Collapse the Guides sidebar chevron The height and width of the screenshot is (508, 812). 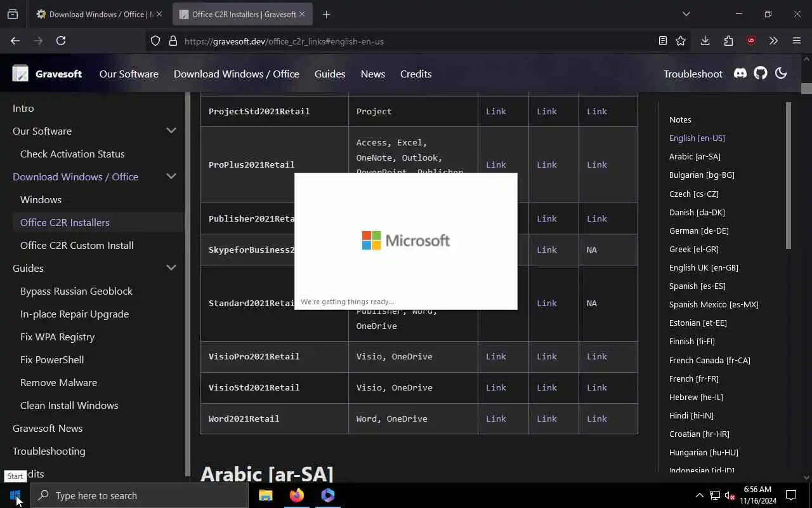pyautogui.click(x=171, y=268)
